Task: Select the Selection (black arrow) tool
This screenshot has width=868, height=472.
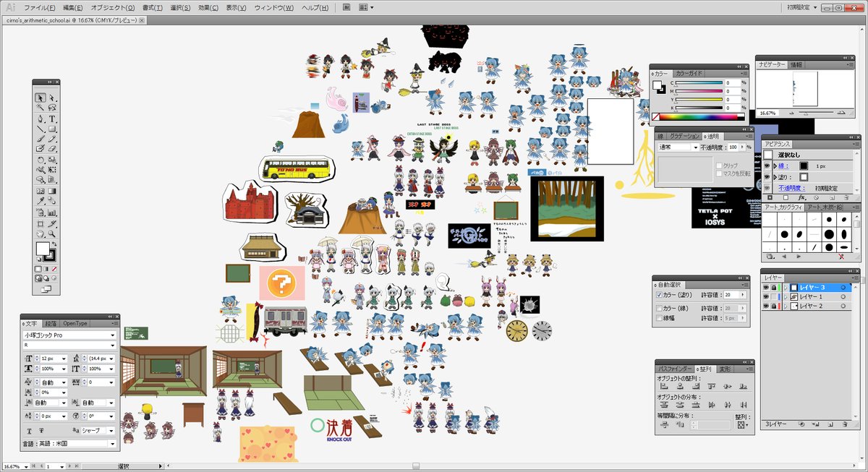Action: [x=41, y=98]
